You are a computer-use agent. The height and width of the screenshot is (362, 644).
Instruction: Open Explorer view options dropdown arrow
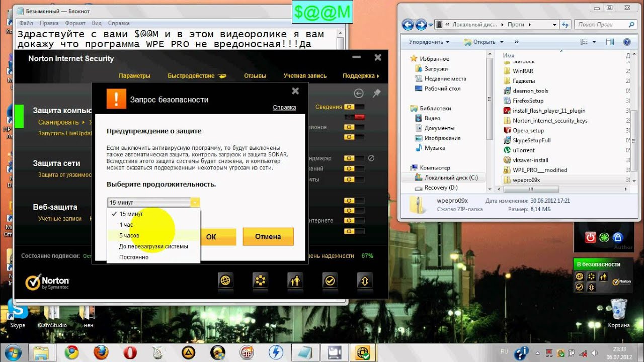point(594,42)
